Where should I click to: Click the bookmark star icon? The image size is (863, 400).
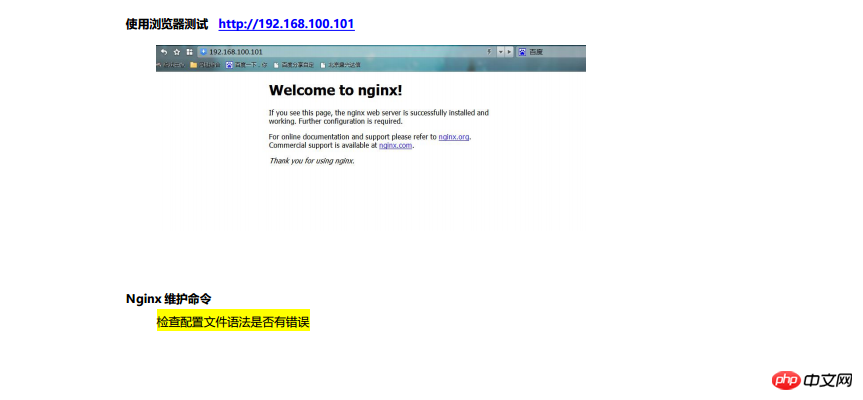[x=177, y=52]
